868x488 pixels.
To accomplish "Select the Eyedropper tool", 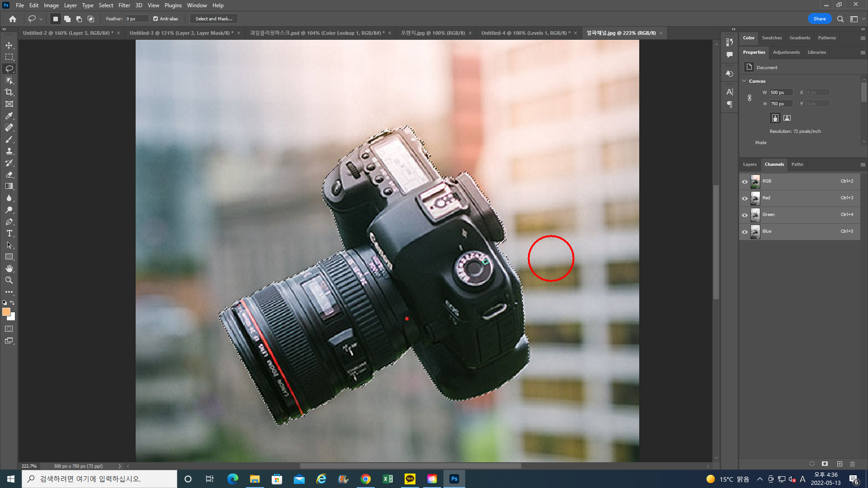I will coord(9,116).
